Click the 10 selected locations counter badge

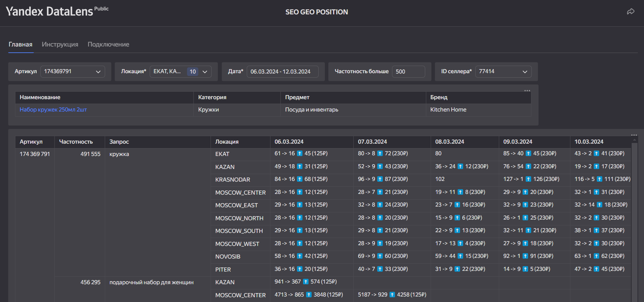pyautogui.click(x=193, y=71)
